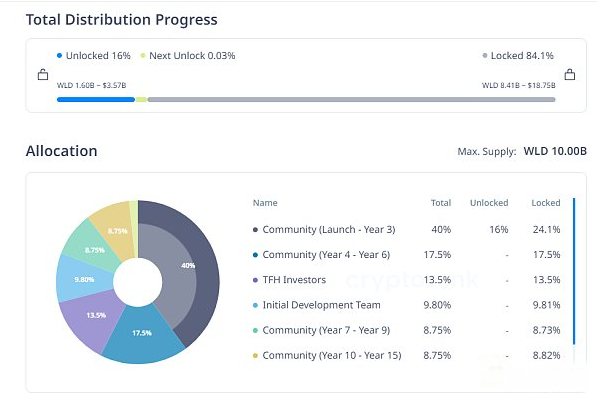
Task: Click the 13.5% total value for TFH Investors
Action: 437,280
